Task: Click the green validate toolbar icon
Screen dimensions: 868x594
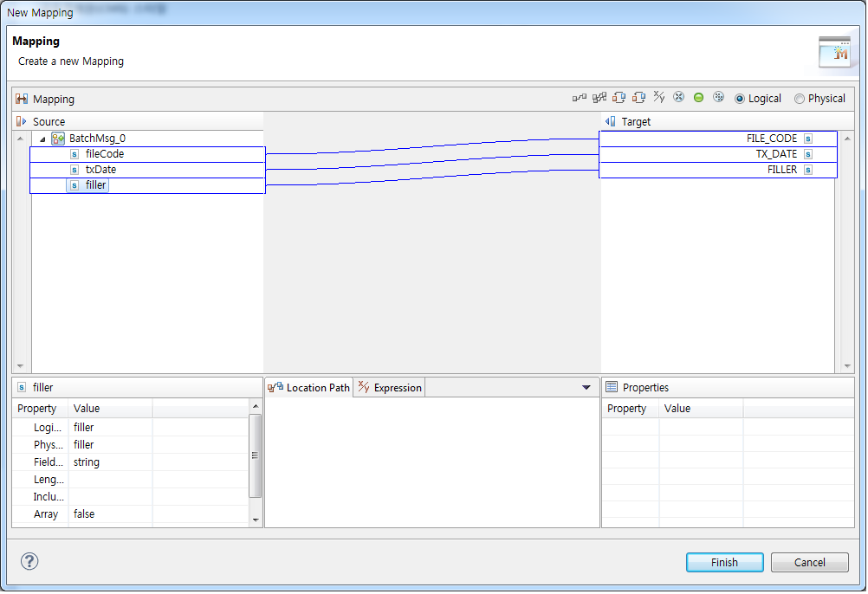Action: tap(698, 97)
